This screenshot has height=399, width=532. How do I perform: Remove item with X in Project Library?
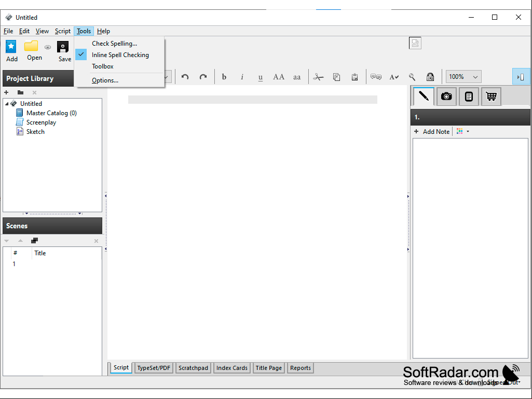click(34, 92)
